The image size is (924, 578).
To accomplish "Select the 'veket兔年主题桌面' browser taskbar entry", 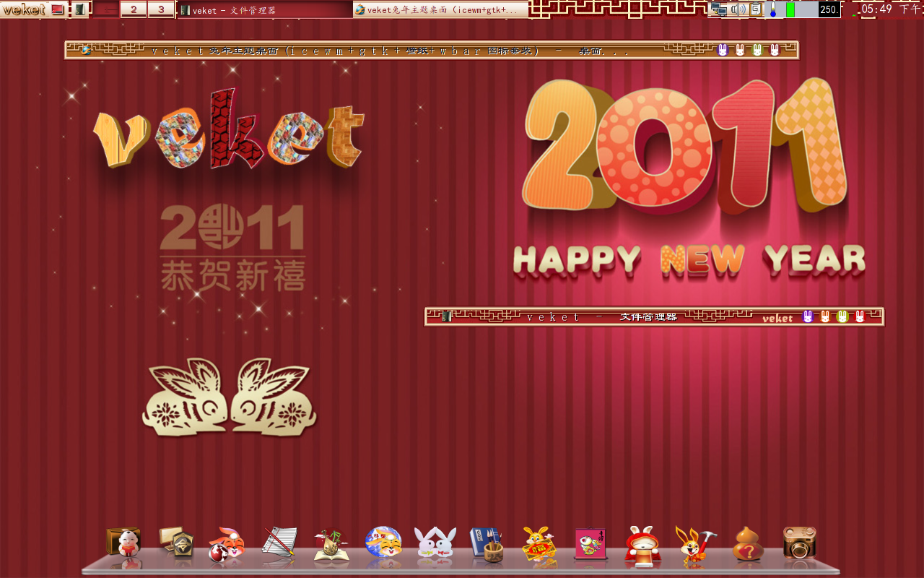I will click(x=440, y=10).
